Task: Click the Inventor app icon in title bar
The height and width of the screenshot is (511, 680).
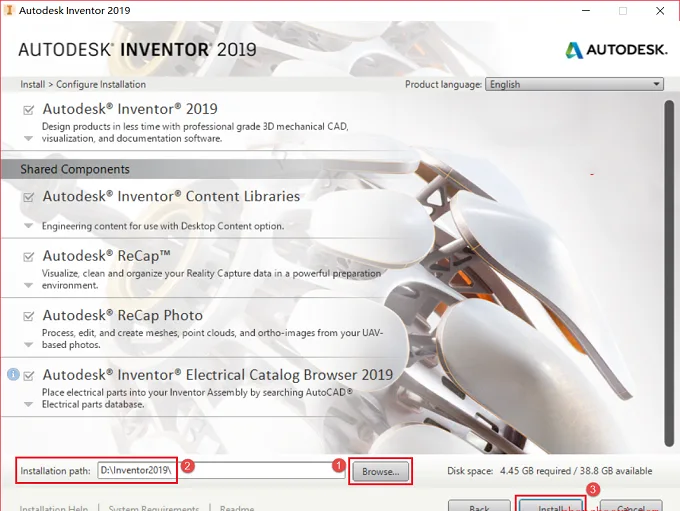Action: 9,10
